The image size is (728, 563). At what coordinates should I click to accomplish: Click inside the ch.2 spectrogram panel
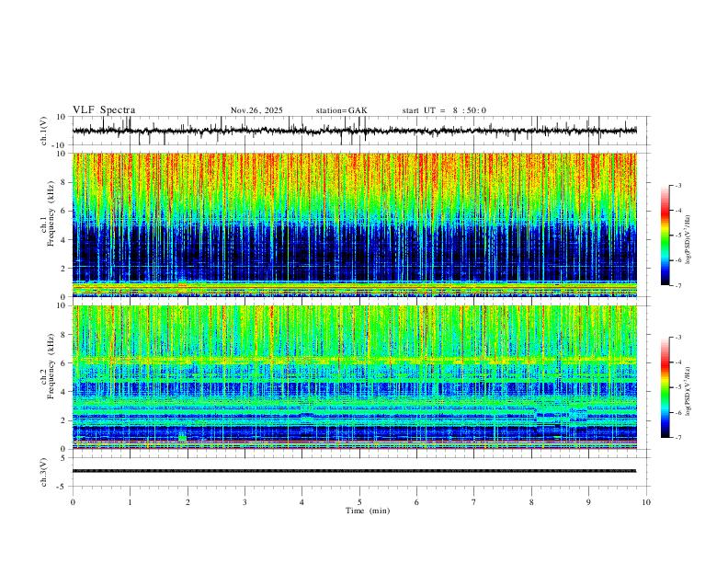(x=355, y=377)
